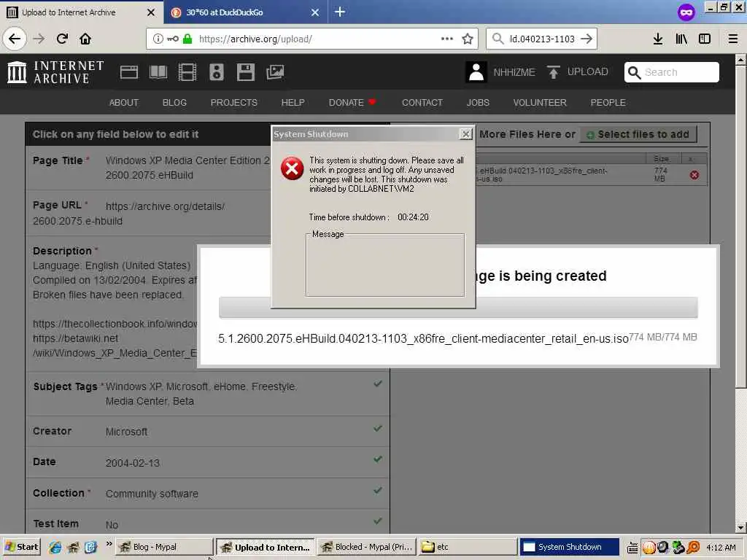The width and height of the screenshot is (747, 560).
Task: Open page actions three-dot menu
Action: (447, 39)
